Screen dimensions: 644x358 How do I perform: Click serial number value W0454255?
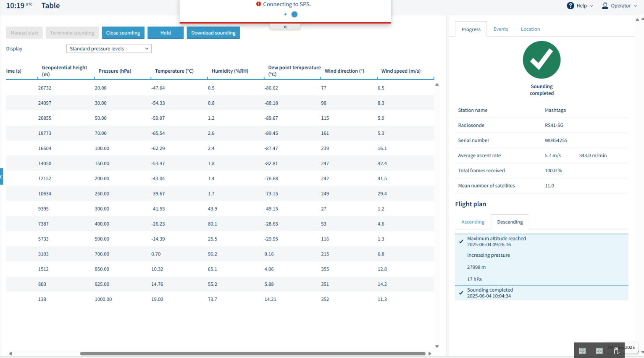[x=556, y=141]
